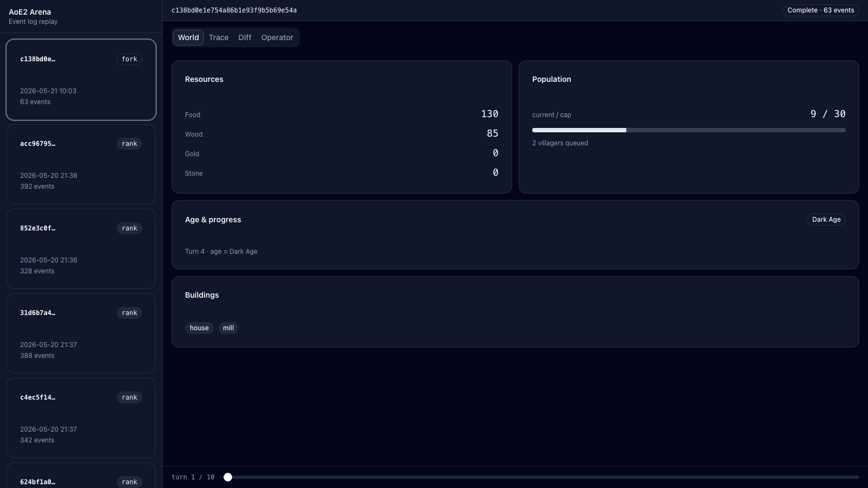Click the Resources panel heading
Viewport: 868px width, 488px height.
[204, 79]
